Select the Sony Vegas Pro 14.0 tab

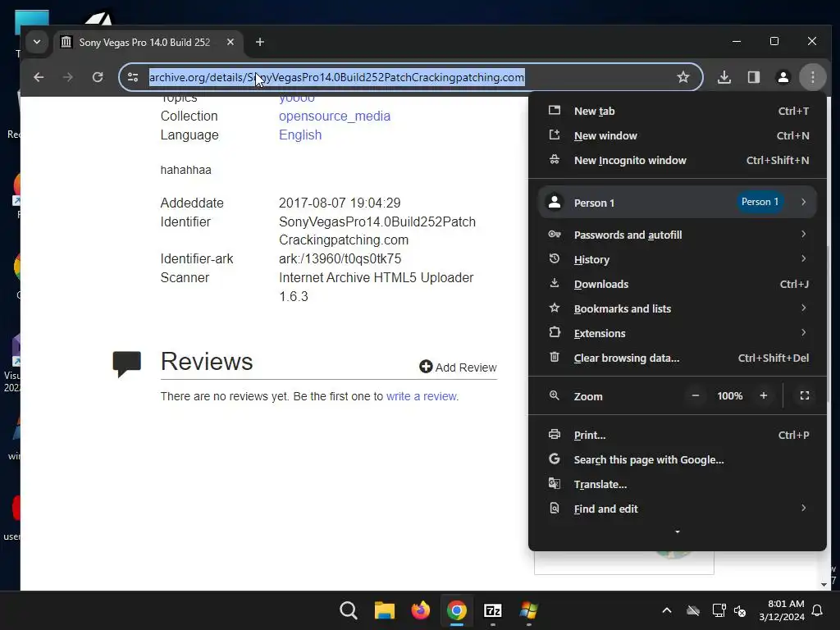click(x=144, y=43)
